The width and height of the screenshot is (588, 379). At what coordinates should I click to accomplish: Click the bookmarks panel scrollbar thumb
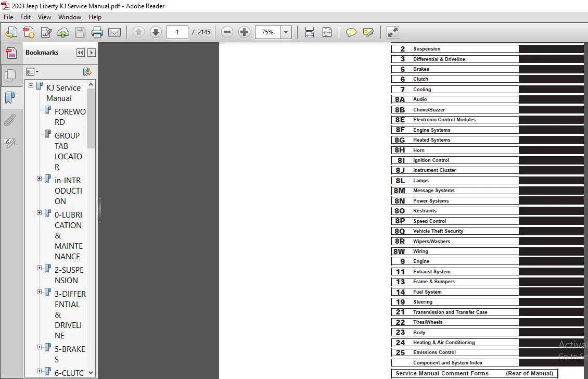91,119
